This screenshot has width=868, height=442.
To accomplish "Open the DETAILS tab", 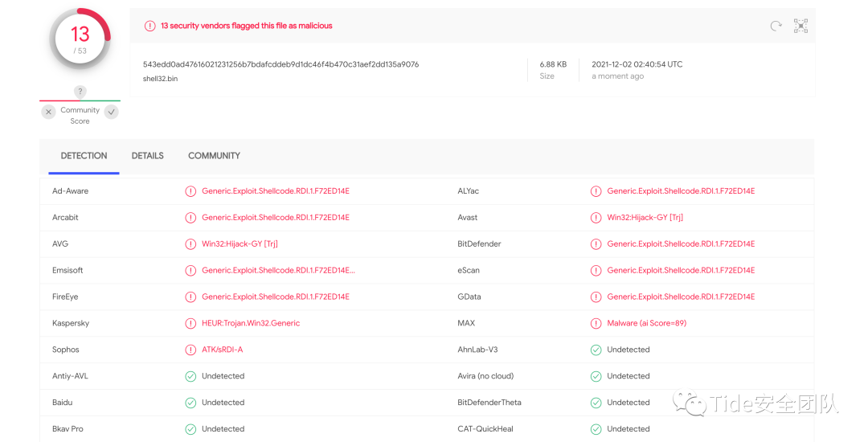I will (x=147, y=156).
